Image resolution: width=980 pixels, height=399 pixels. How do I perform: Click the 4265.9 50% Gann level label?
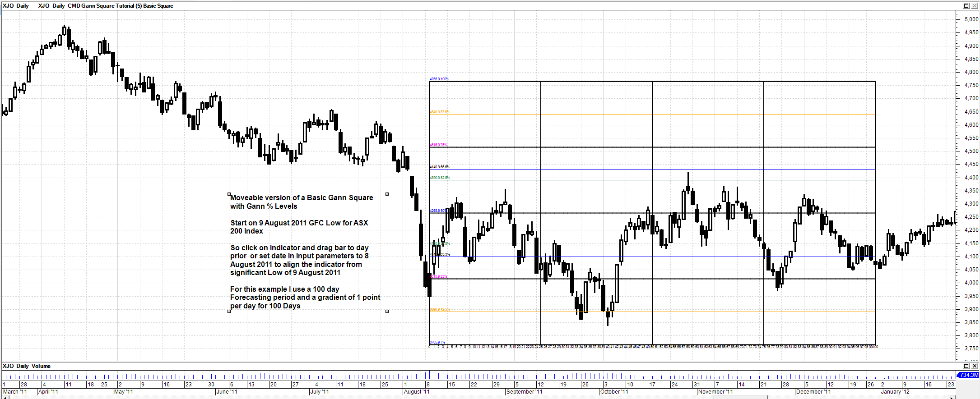point(438,211)
